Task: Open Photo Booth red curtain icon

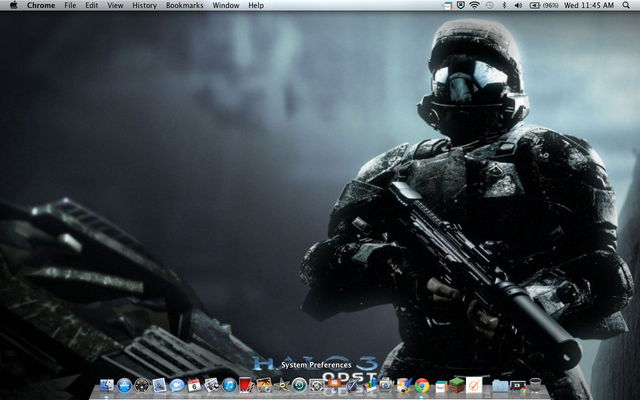Action: coord(246,385)
